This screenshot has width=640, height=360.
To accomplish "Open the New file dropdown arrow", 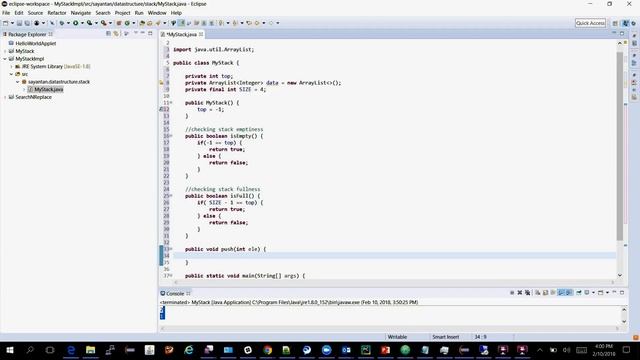I will (x=12, y=23).
